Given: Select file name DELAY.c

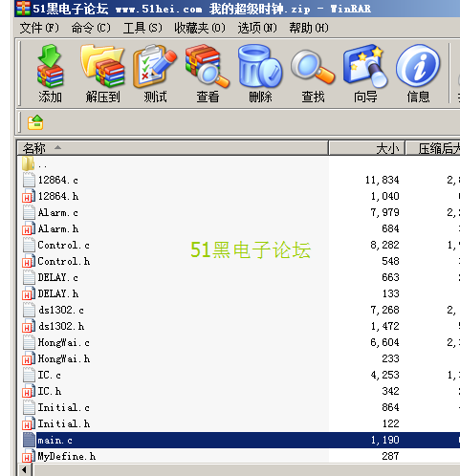Looking at the screenshot, I should click(x=57, y=277).
